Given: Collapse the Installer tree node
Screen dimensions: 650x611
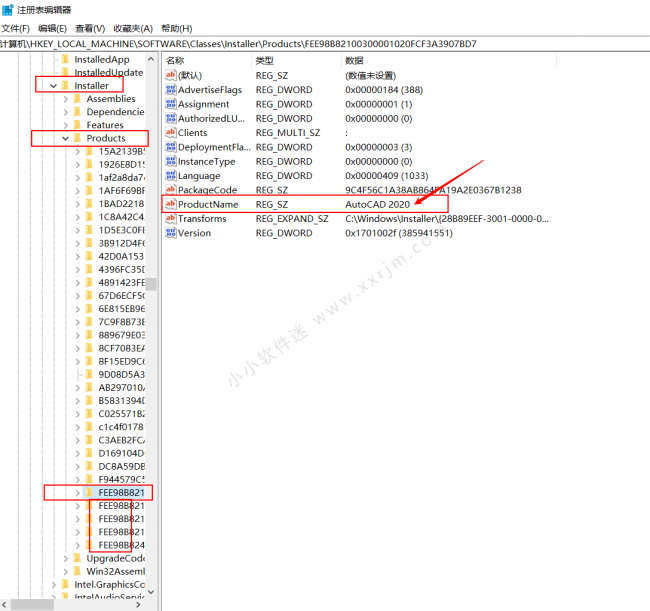Looking at the screenshot, I should [x=53, y=86].
